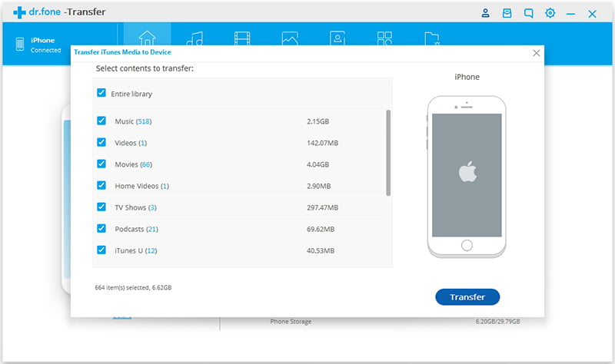Open the Contacts information tab icon
The image size is (615, 364).
(337, 38)
